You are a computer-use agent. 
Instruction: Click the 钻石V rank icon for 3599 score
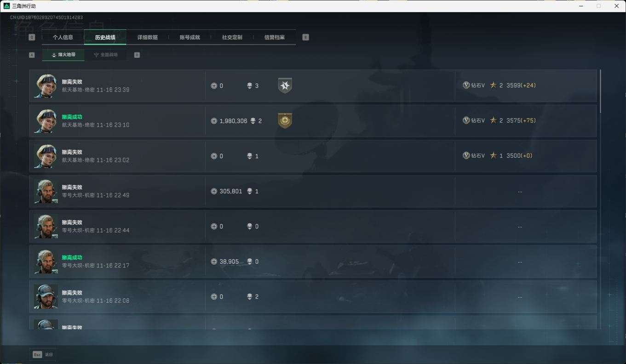pyautogui.click(x=466, y=85)
